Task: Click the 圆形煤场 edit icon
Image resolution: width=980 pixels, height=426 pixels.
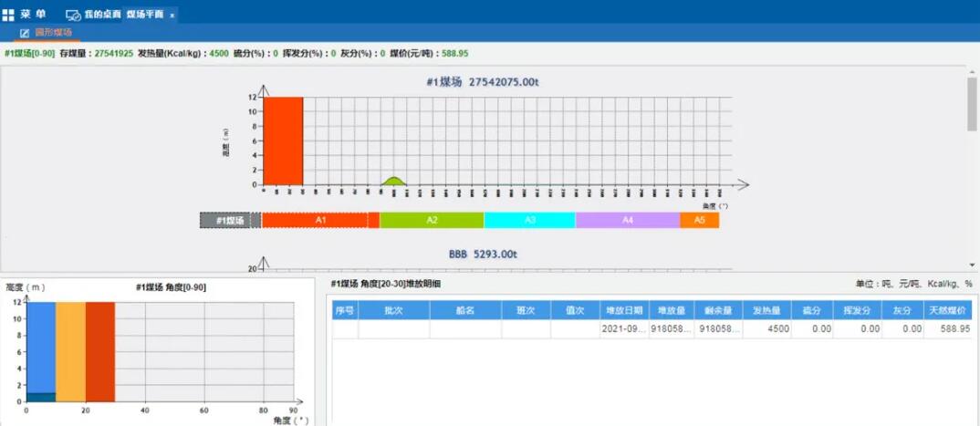Action: [25, 33]
